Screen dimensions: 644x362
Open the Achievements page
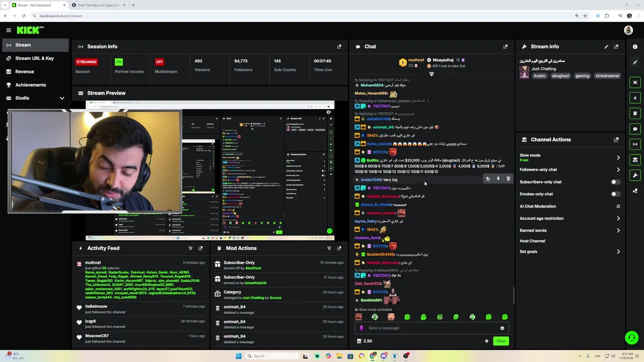pos(35,85)
